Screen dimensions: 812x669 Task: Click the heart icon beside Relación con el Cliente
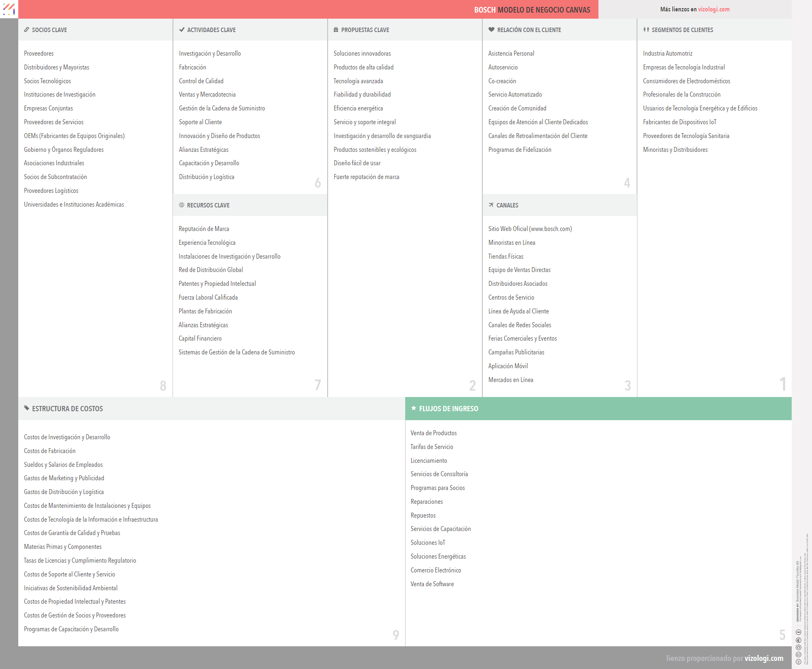[491, 30]
